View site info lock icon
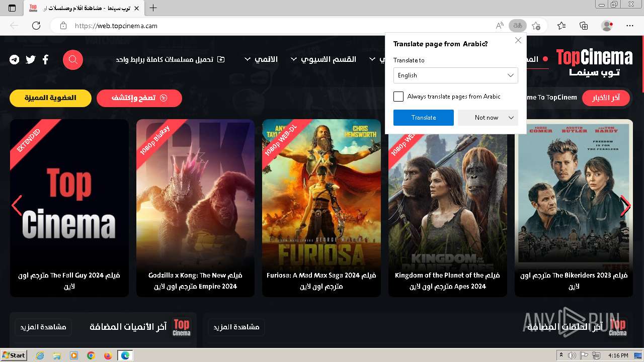644x362 pixels. [x=63, y=26]
